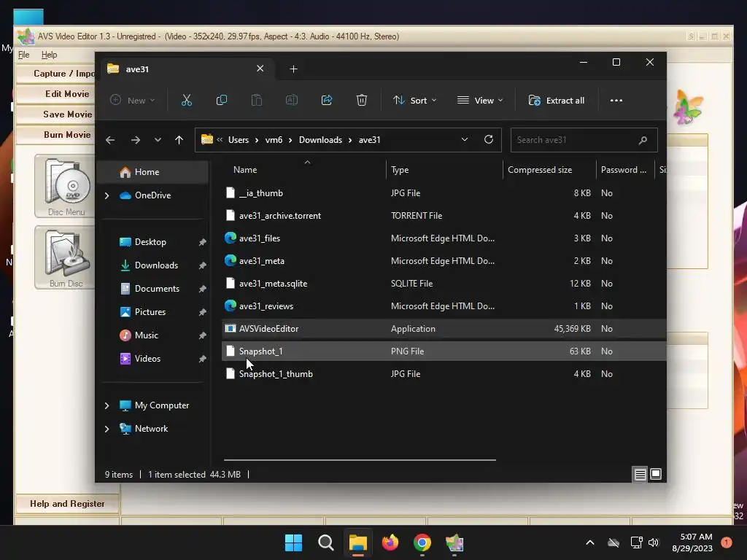
Task: Click Burn Disc icon in AVS Editor
Action: click(x=66, y=257)
